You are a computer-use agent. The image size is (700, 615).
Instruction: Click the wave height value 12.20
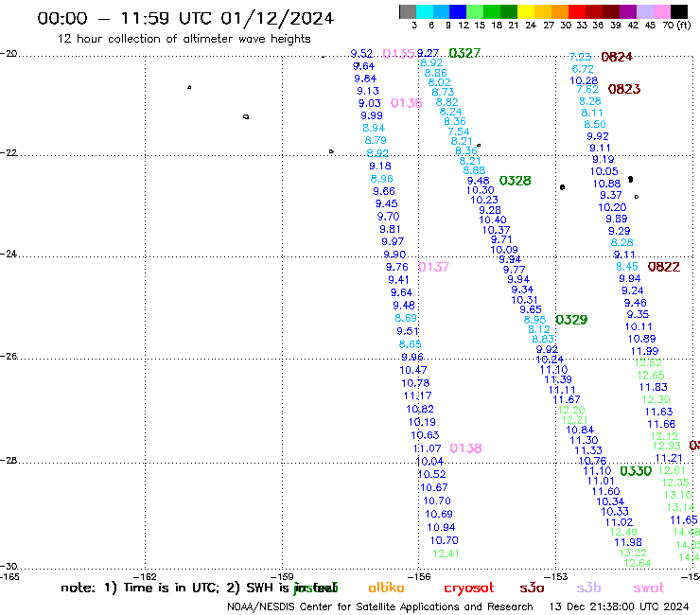571,410
